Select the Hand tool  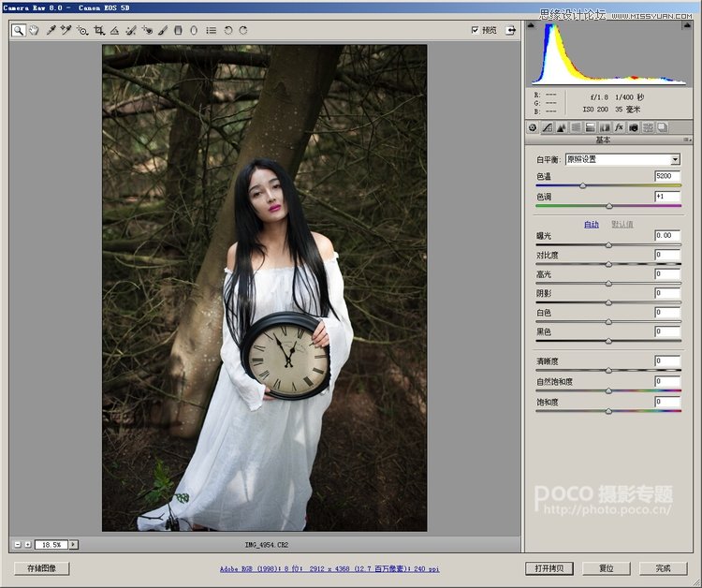(34, 31)
